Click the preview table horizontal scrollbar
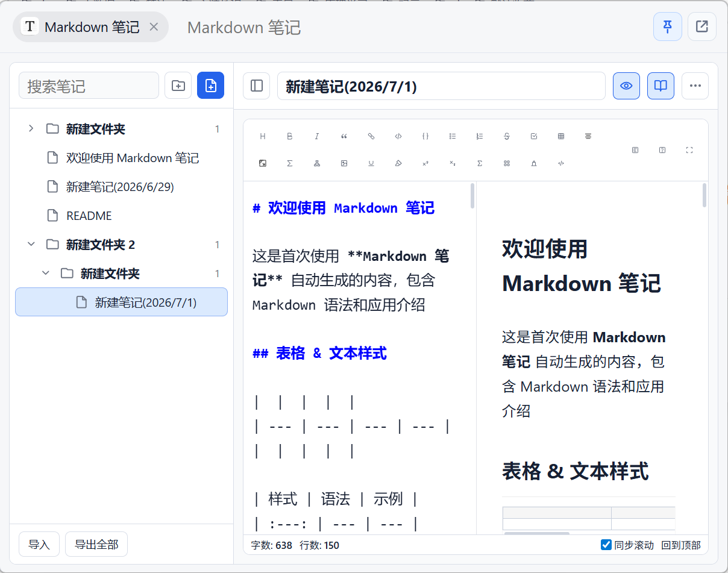 click(x=537, y=533)
